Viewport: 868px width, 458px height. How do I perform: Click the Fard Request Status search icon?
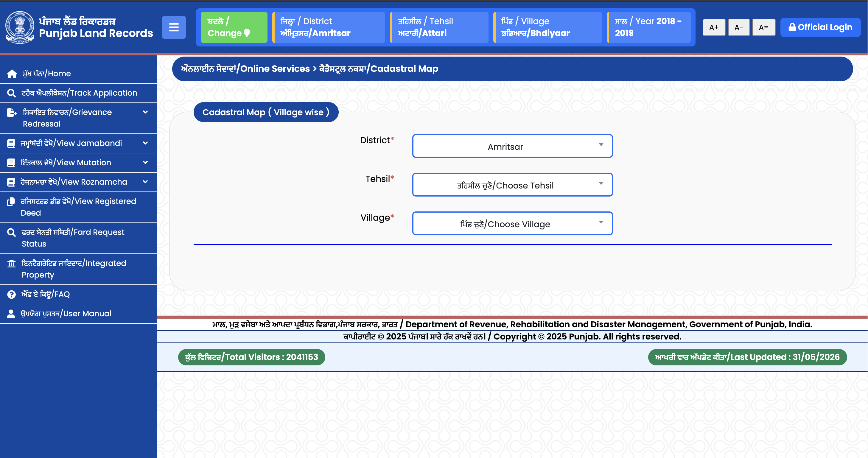[x=11, y=232]
